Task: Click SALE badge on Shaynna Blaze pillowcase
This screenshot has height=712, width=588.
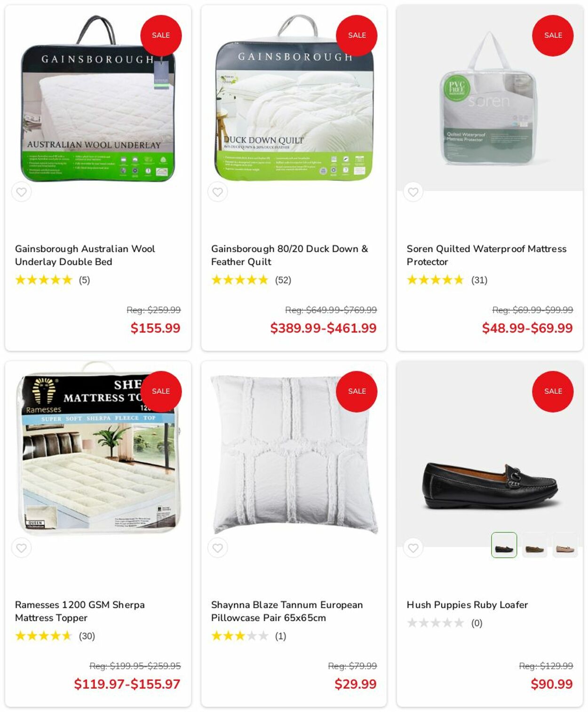Action: click(357, 391)
